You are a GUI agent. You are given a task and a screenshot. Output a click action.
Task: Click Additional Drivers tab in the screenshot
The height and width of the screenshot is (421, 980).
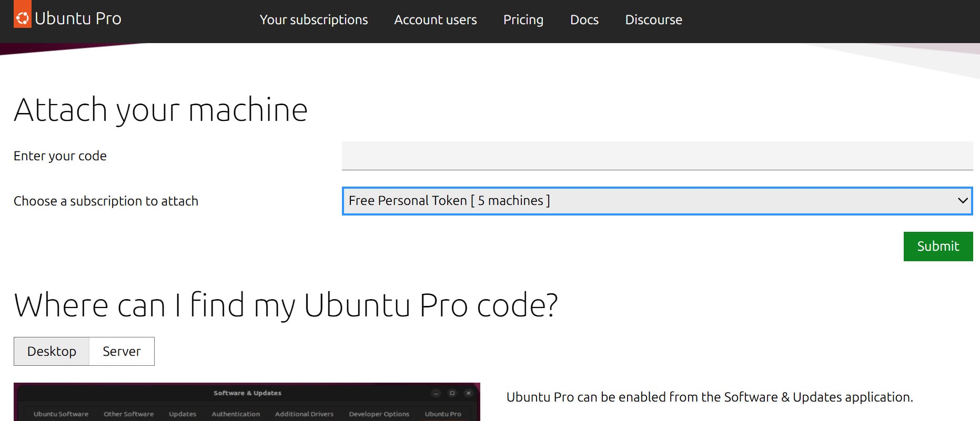[304, 414]
